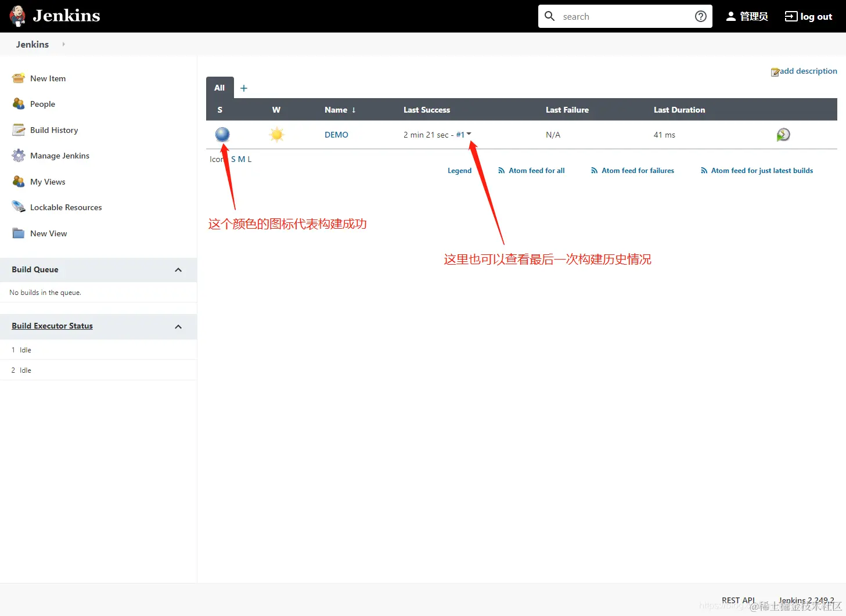This screenshot has height=616, width=846.
Task: Add a new view with plus tab
Action: (x=244, y=88)
